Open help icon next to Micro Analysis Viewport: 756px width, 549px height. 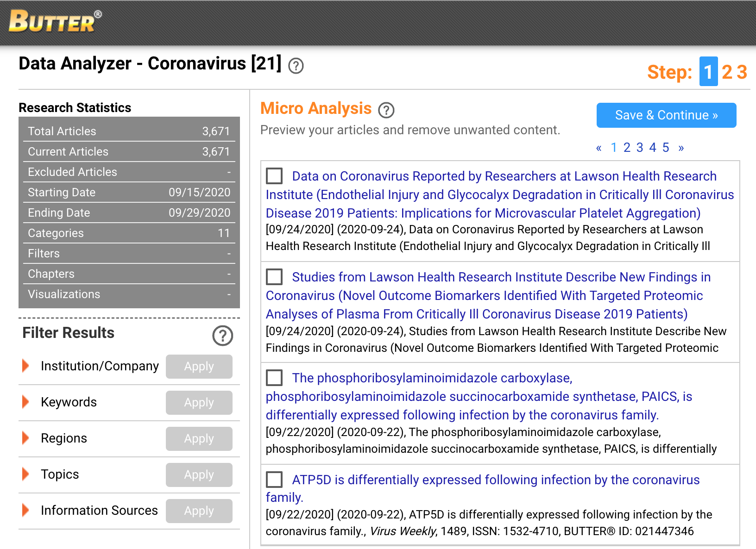coord(386,110)
